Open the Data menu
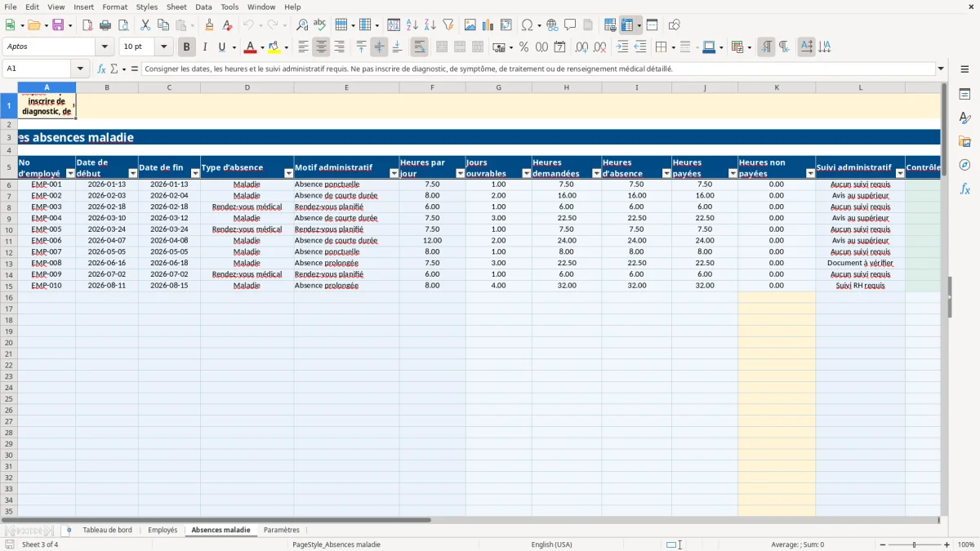This screenshot has height=551, width=980. pos(203,7)
